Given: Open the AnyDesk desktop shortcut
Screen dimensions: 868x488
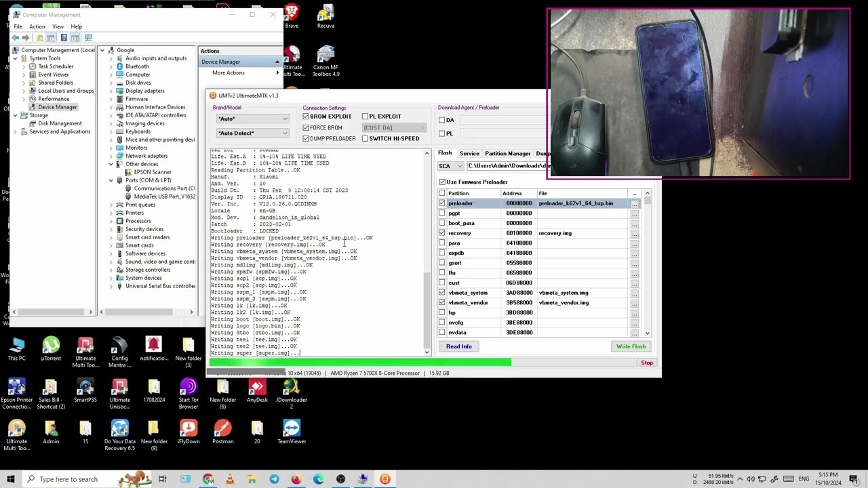Looking at the screenshot, I should coord(257,391).
